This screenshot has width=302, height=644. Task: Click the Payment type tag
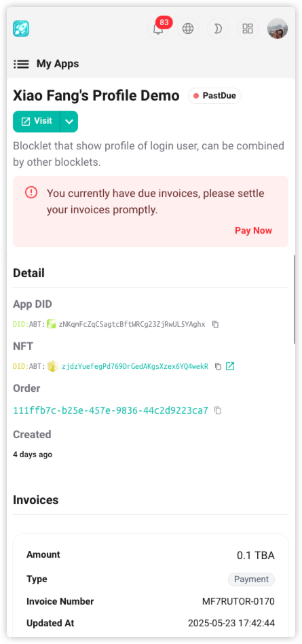click(x=251, y=579)
